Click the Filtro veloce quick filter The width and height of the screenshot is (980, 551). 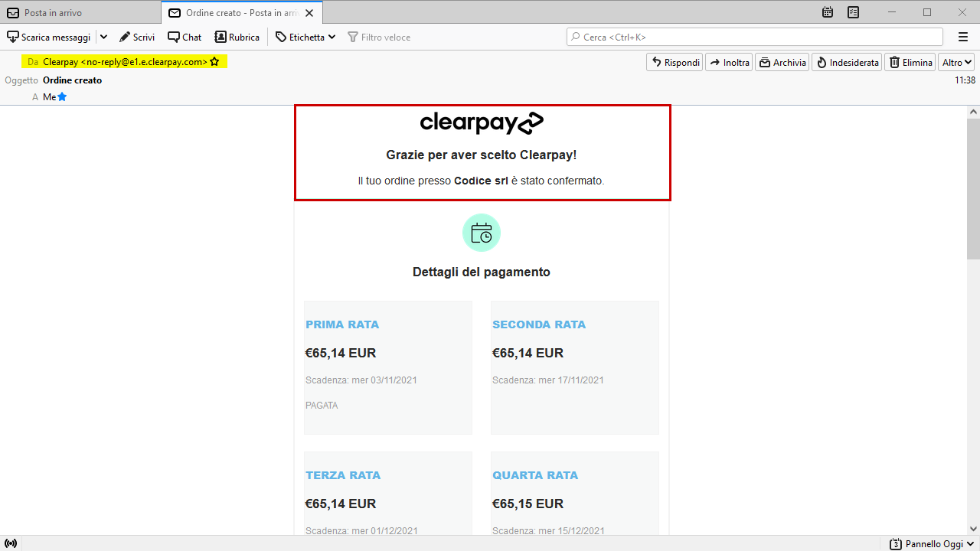coord(379,37)
